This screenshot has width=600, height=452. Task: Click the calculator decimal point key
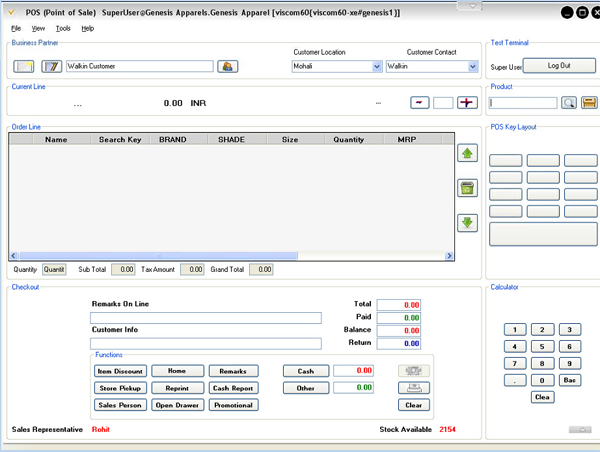pos(515,380)
